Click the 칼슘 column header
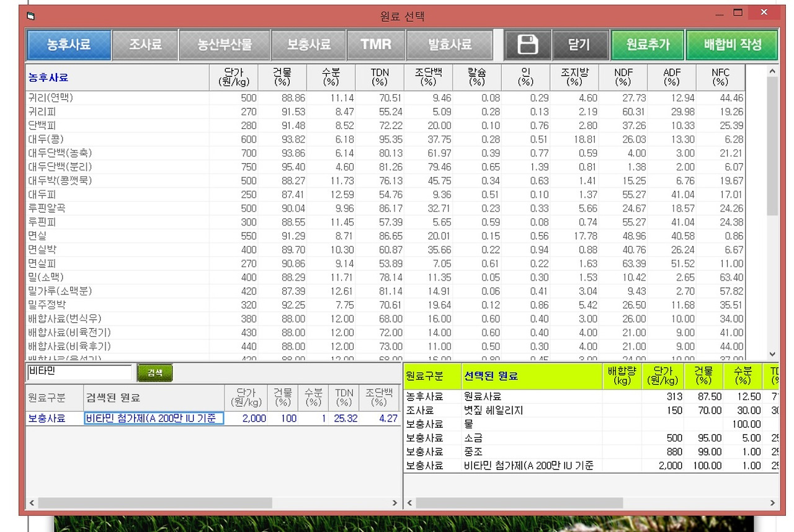The height and width of the screenshot is (532, 794). pyautogui.click(x=477, y=78)
